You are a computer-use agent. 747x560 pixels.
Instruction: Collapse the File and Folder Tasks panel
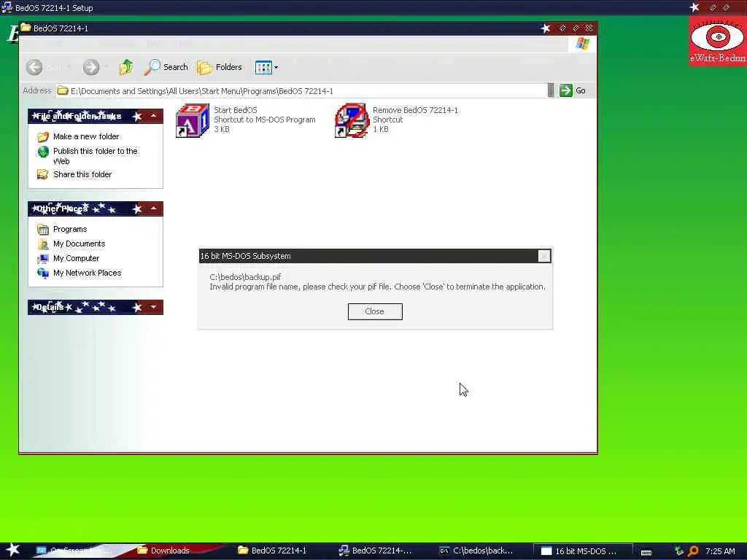[153, 116]
